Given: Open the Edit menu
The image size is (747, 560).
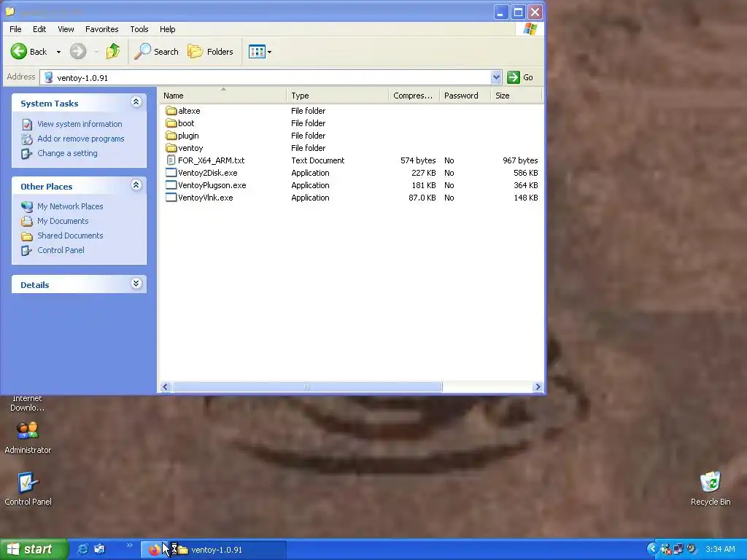Looking at the screenshot, I should [x=39, y=29].
